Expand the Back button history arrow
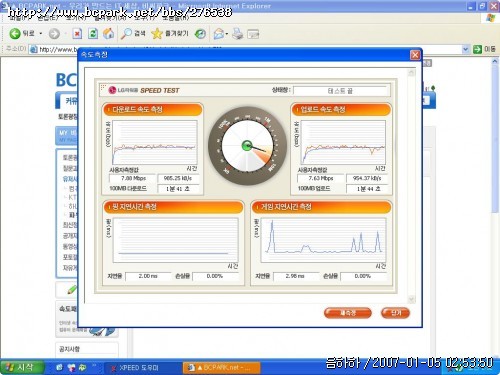 (x=41, y=34)
